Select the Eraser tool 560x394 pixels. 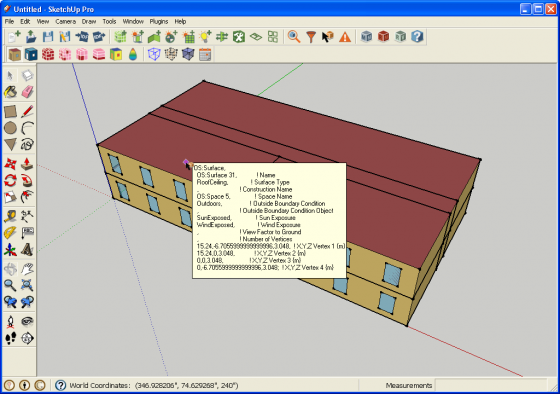tap(27, 92)
